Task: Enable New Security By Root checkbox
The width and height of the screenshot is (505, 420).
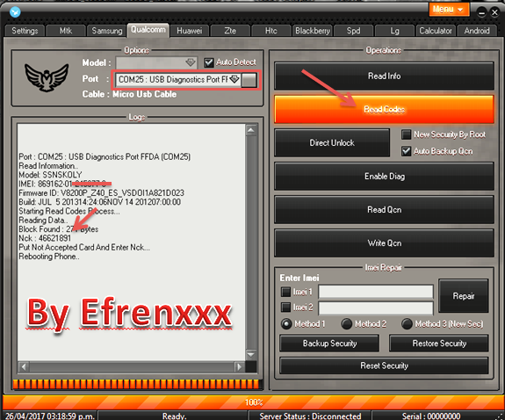Action: click(x=406, y=134)
